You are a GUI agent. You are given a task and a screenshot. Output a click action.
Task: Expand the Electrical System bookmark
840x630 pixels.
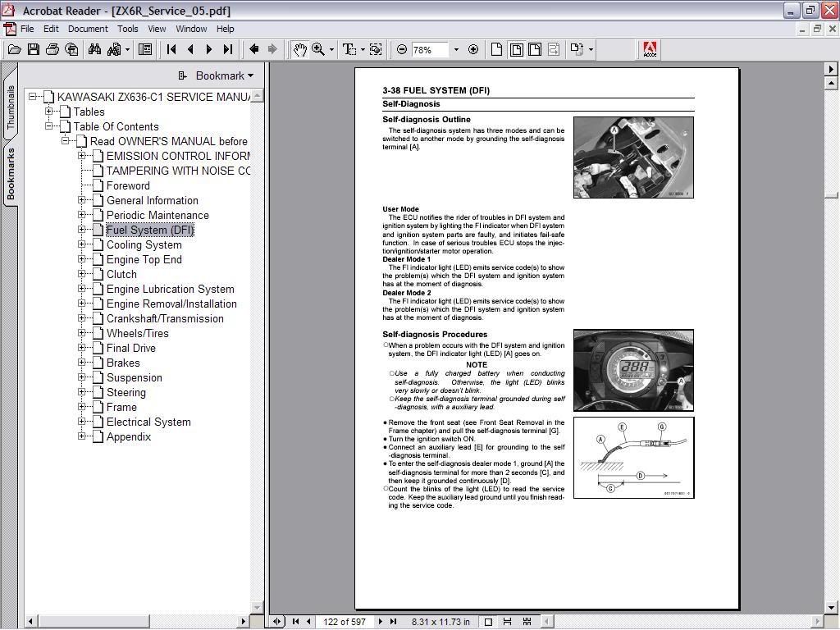pos(81,422)
